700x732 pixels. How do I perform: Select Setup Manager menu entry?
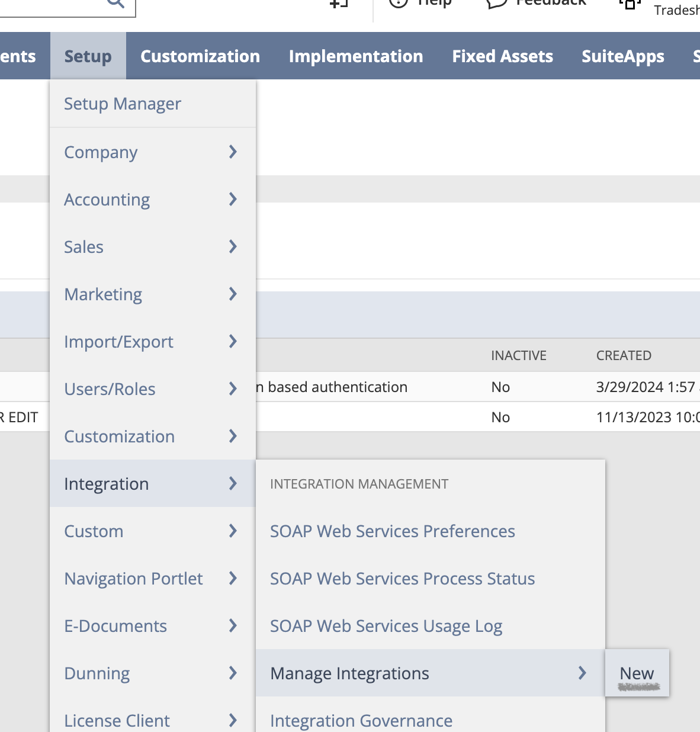tap(153, 104)
